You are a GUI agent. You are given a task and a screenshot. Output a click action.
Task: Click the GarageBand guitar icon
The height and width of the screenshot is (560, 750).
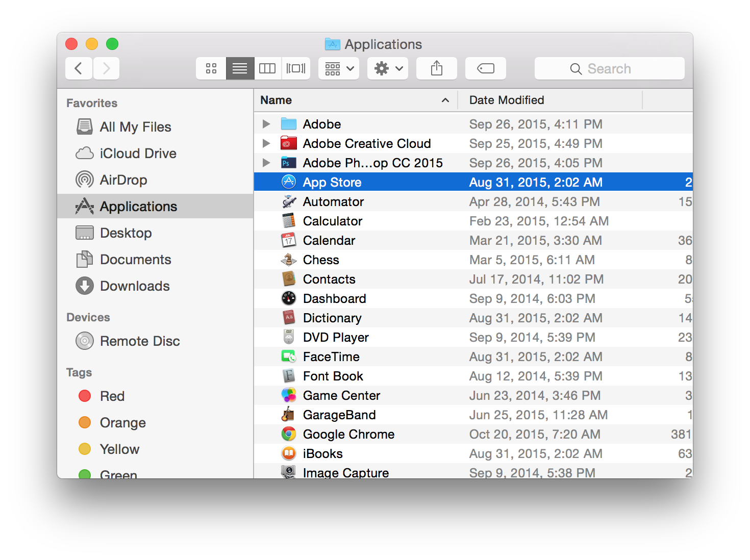(289, 415)
